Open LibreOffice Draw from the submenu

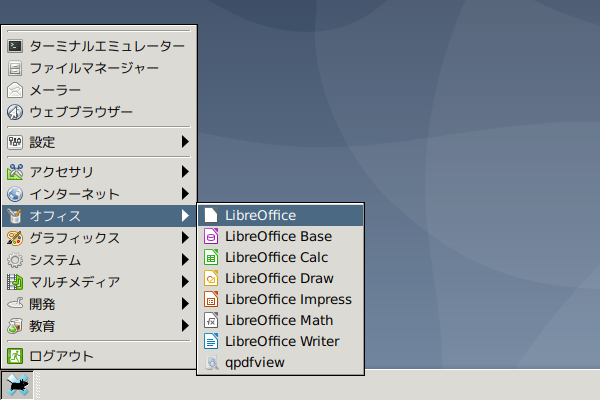[x=280, y=278]
